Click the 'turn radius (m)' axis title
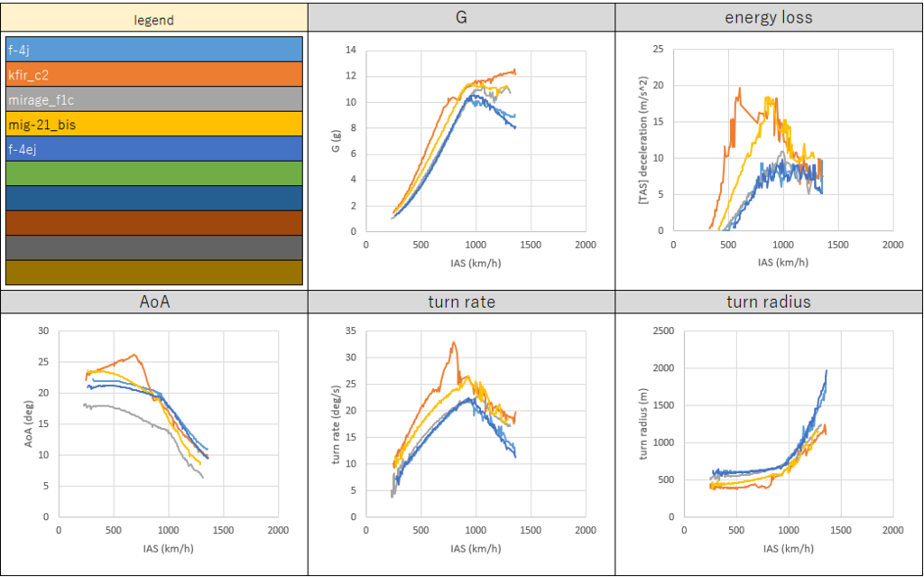The width and height of the screenshot is (924, 577). click(x=643, y=423)
